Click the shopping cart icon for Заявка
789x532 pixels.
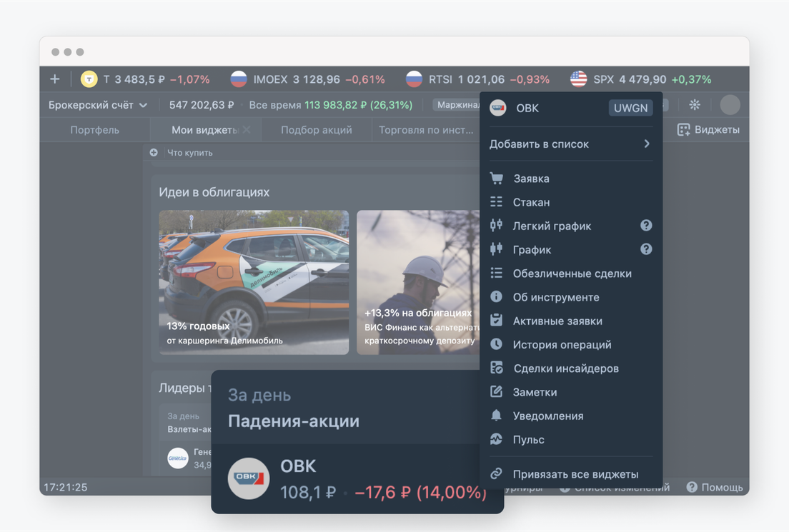click(x=496, y=178)
